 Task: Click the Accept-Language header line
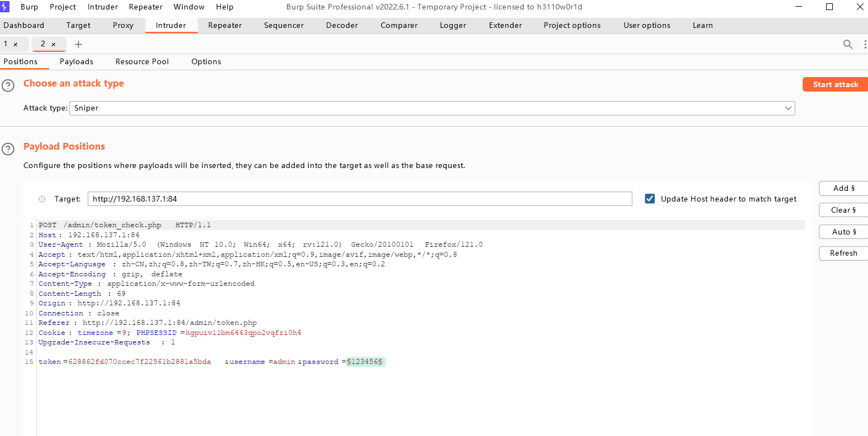[212, 264]
